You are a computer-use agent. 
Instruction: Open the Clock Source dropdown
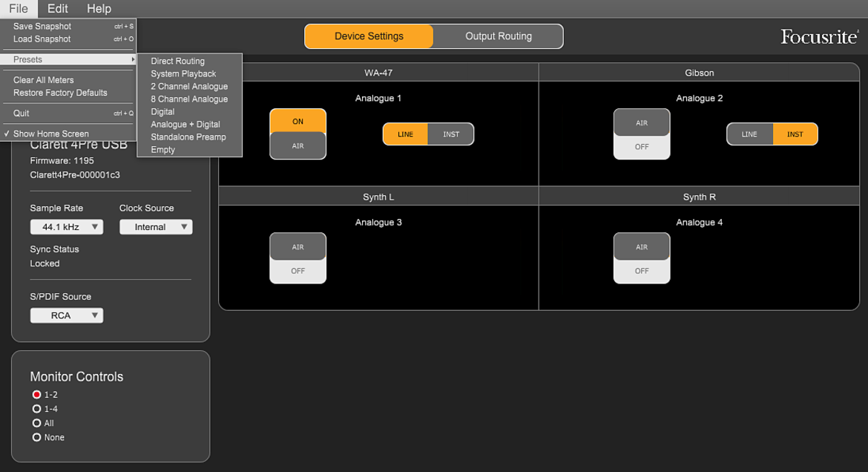coord(156,227)
